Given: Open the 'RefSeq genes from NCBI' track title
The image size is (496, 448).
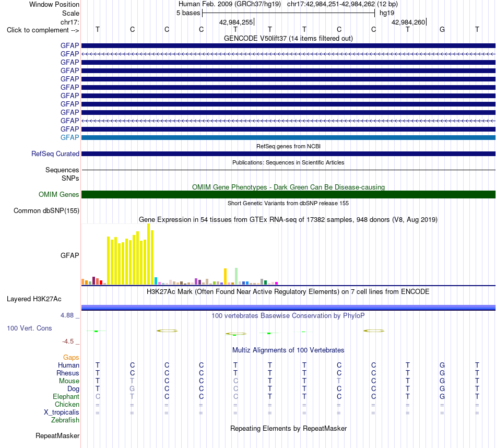Looking at the screenshot, I should 288,146.
